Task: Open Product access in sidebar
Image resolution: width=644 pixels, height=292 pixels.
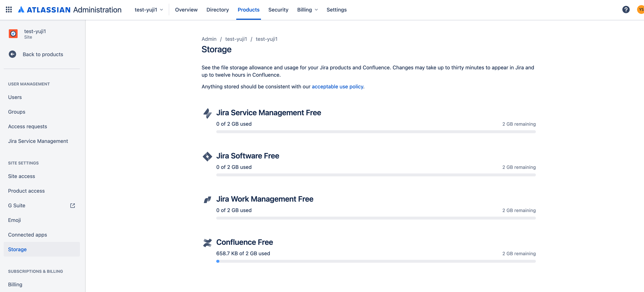Action: (26, 191)
